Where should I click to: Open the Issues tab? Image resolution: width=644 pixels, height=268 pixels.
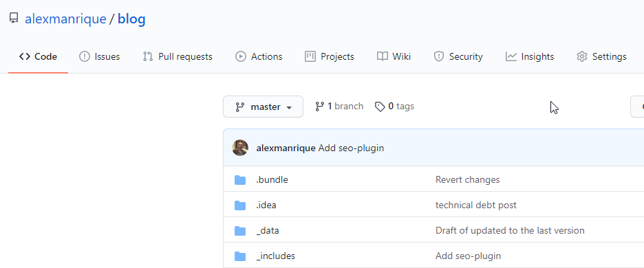click(99, 56)
